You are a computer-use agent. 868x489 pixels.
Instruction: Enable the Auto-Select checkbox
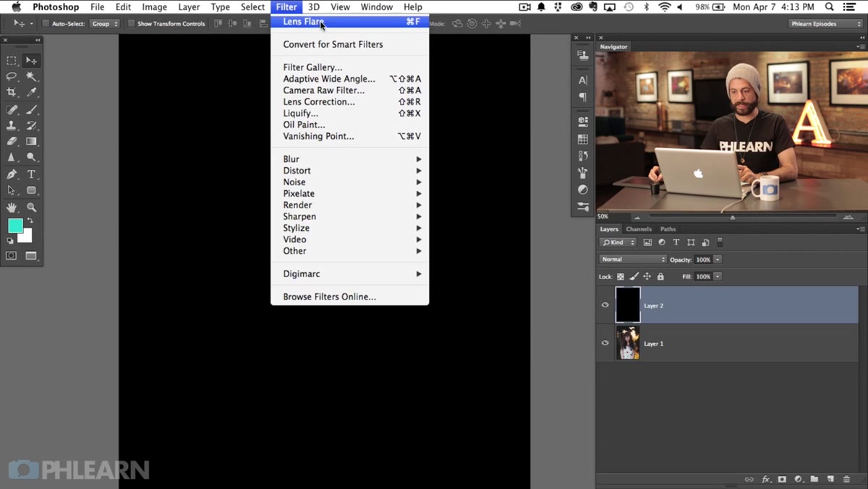(x=46, y=24)
